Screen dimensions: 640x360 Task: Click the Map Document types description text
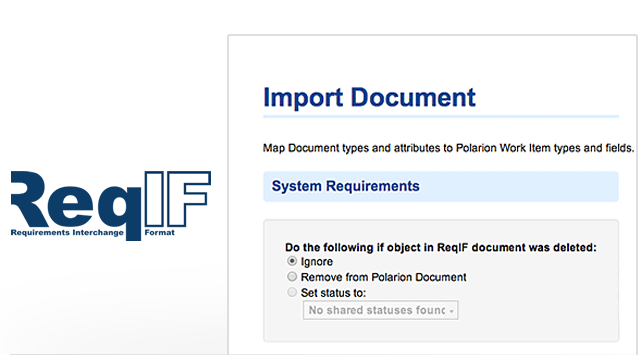click(x=448, y=148)
